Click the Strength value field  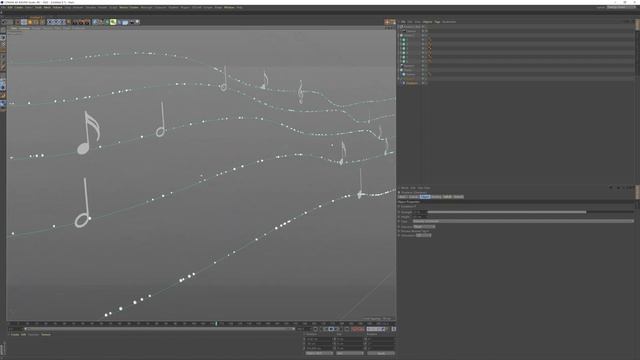420,212
